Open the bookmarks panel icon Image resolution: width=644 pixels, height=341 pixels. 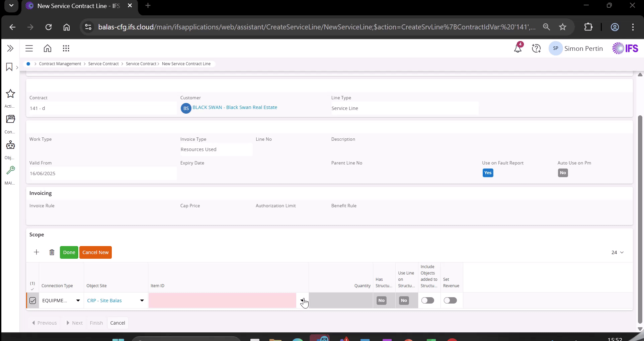point(9,67)
